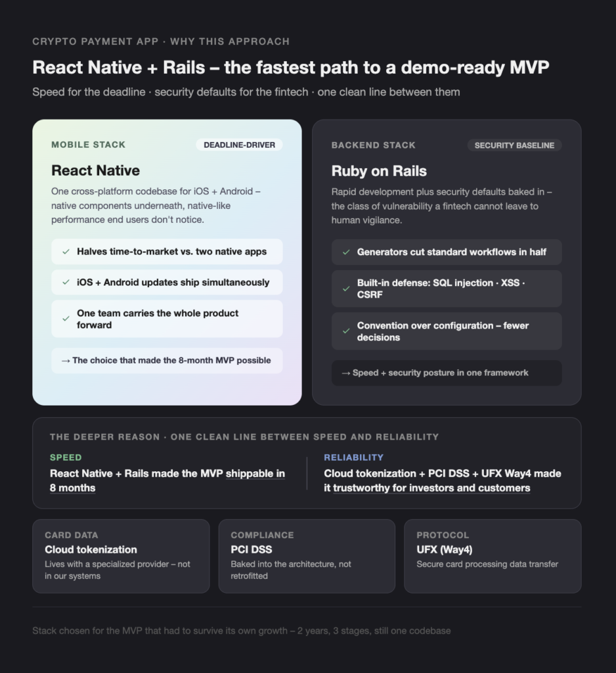The height and width of the screenshot is (673, 616).
Task: Select the 8-month MVP possible callout
Action: 167,360
